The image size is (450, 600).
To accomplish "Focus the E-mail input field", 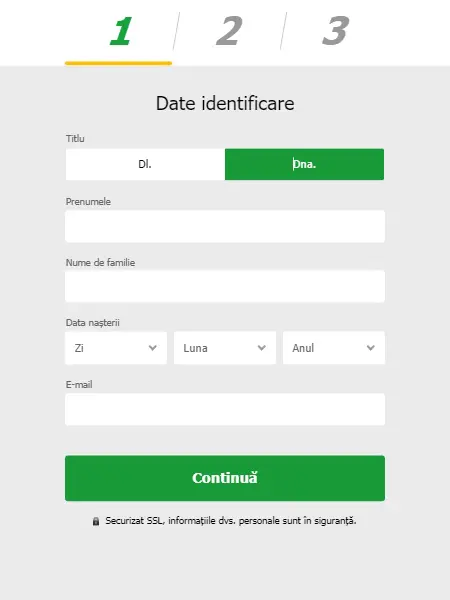I will 225,409.
